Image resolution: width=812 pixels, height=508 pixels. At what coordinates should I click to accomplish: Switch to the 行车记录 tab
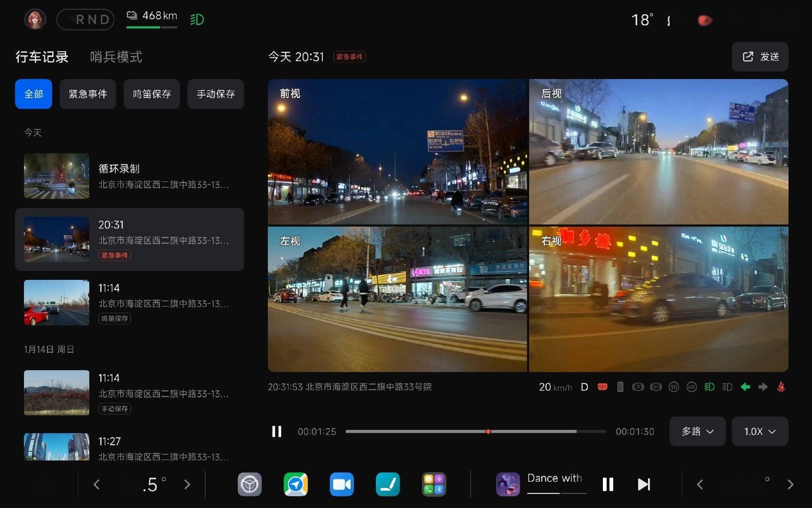click(x=42, y=57)
